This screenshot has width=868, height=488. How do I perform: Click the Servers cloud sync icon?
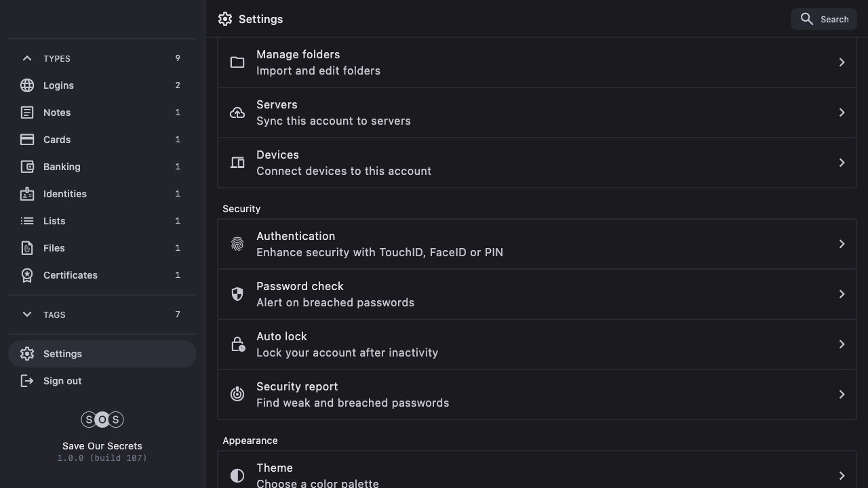coord(237,113)
